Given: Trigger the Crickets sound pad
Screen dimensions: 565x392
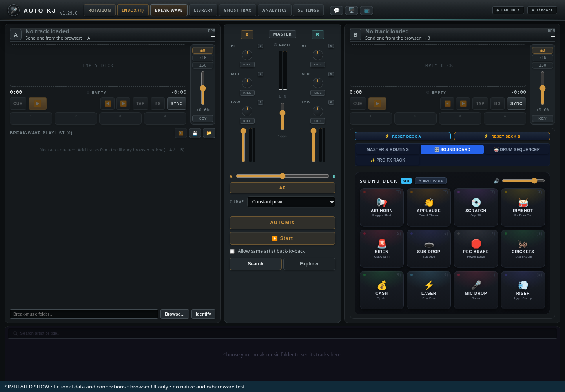Looking at the screenshot, I should click(523, 249).
